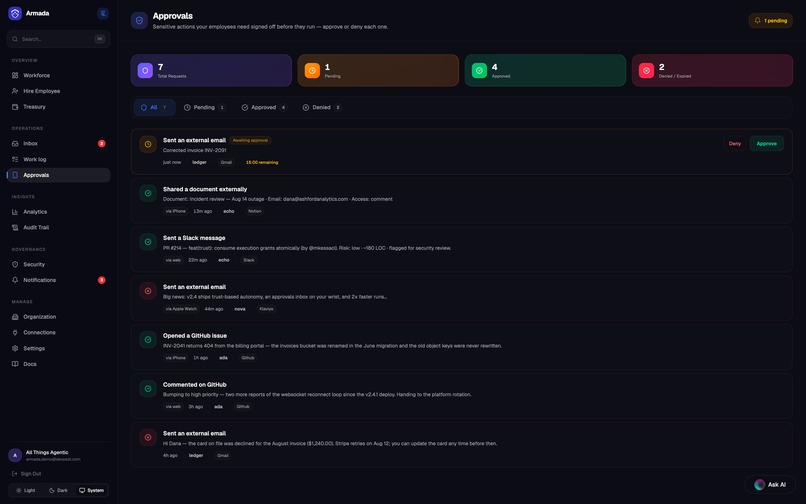
Task: Click the Total Requests card icon
Action: (145, 70)
